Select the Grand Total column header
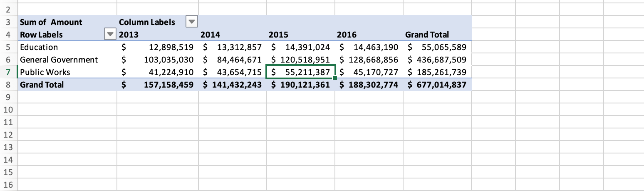The width and height of the screenshot is (644, 191). (437, 35)
